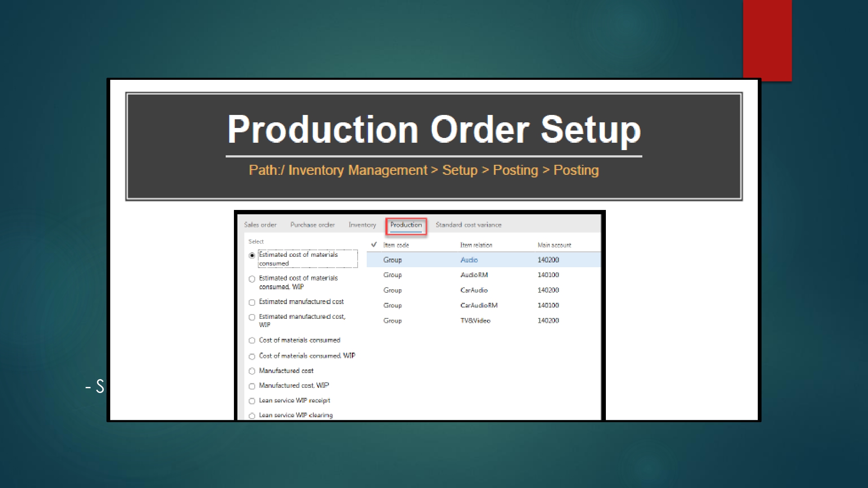
Task: Pick Cost of materials consumed, WIP
Action: click(252, 357)
